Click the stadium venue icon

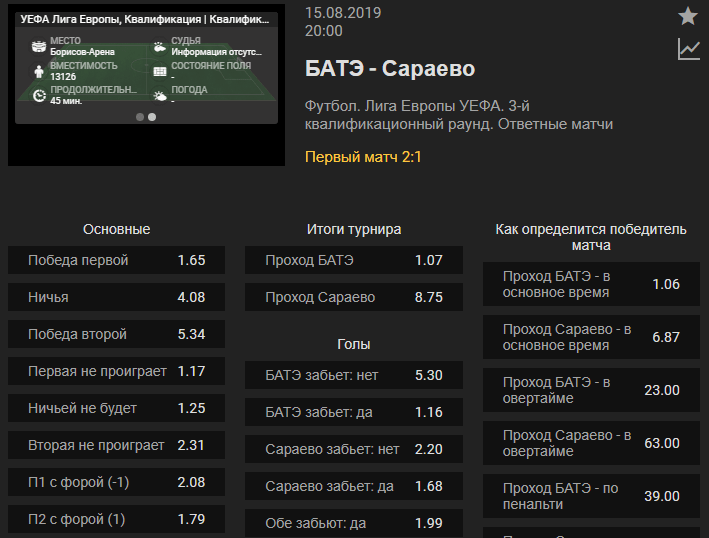click(x=39, y=46)
